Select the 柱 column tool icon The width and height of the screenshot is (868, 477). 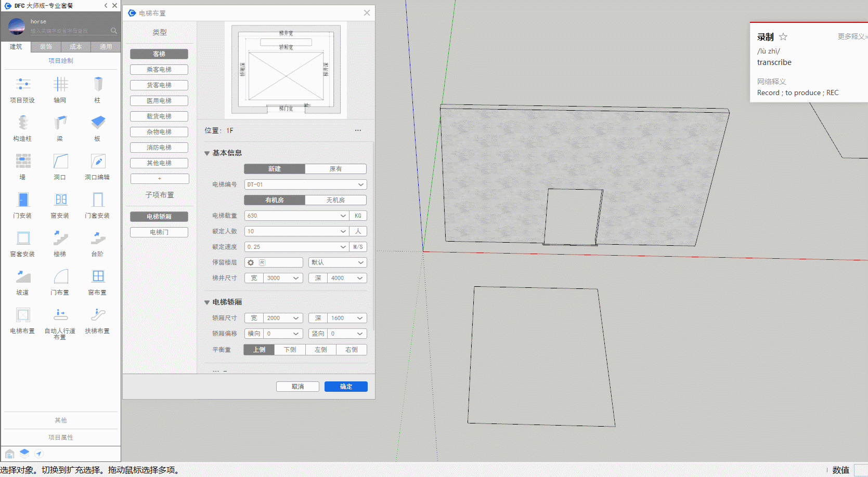98,85
